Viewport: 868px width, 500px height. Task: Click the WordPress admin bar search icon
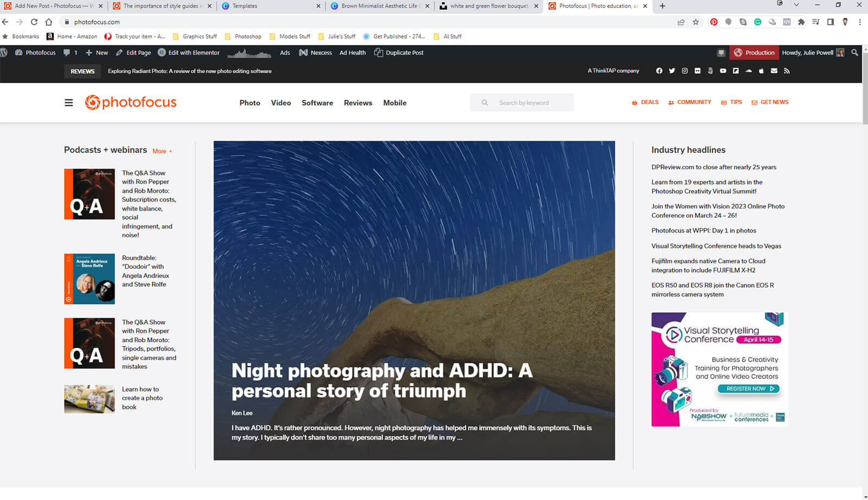pos(854,53)
